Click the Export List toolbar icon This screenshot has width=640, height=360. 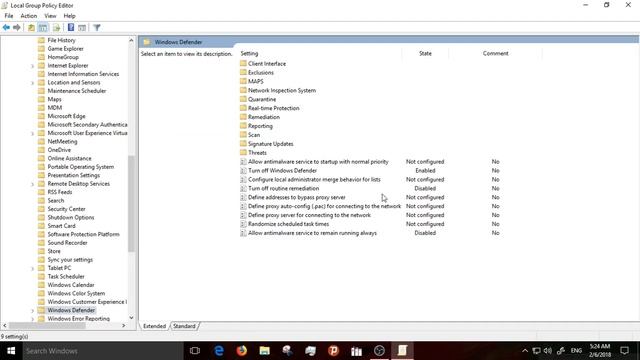pos(56,28)
